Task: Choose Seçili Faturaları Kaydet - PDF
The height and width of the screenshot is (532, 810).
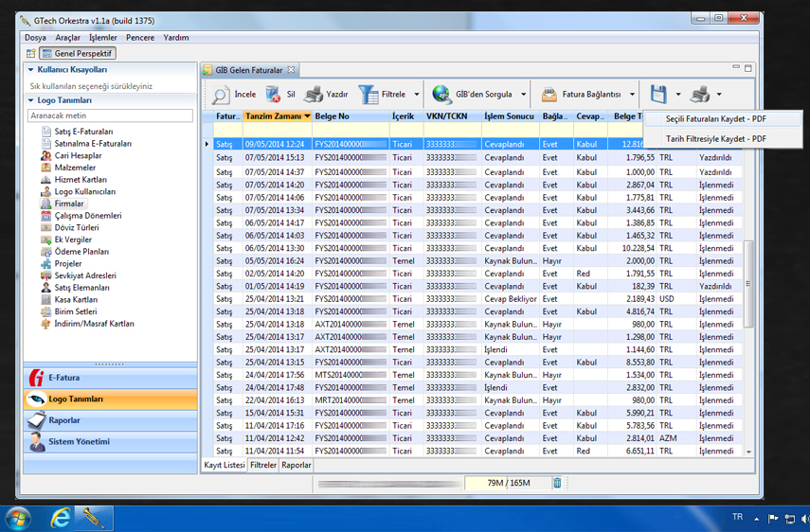Action: pyautogui.click(x=723, y=118)
